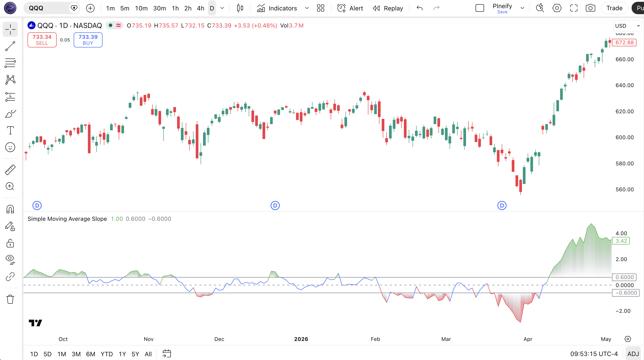
Task: Toggle lock all drawing tools
Action: click(10, 243)
